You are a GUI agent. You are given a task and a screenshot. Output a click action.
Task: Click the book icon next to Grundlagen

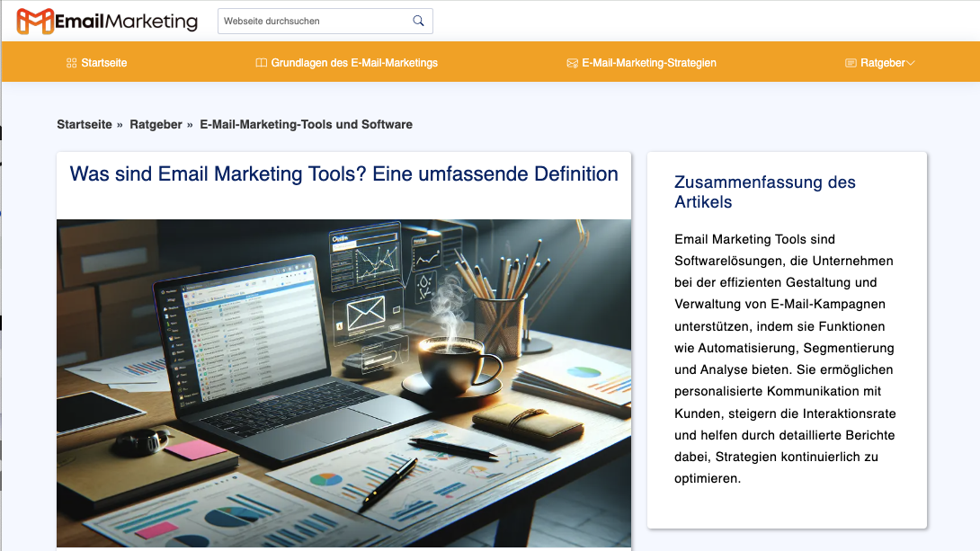pyautogui.click(x=260, y=63)
